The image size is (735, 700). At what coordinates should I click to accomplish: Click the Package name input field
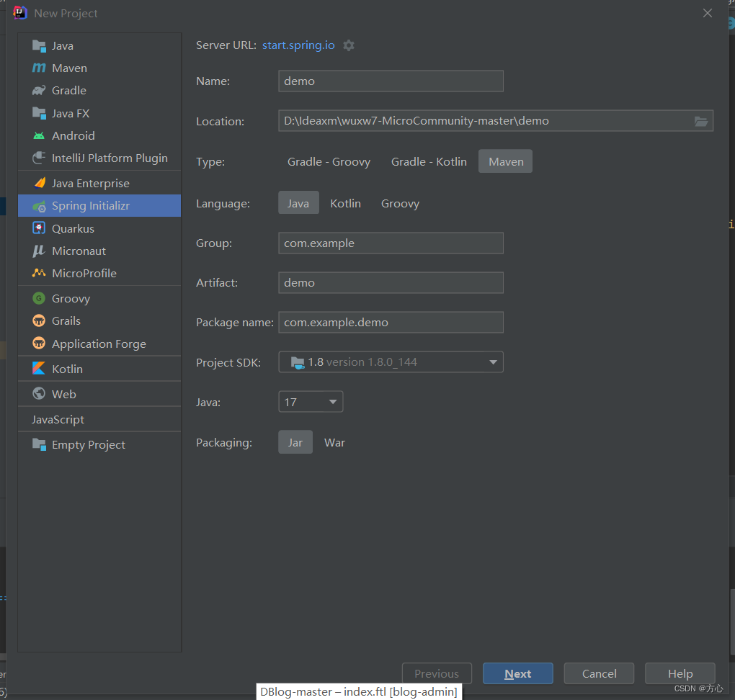pyautogui.click(x=391, y=323)
